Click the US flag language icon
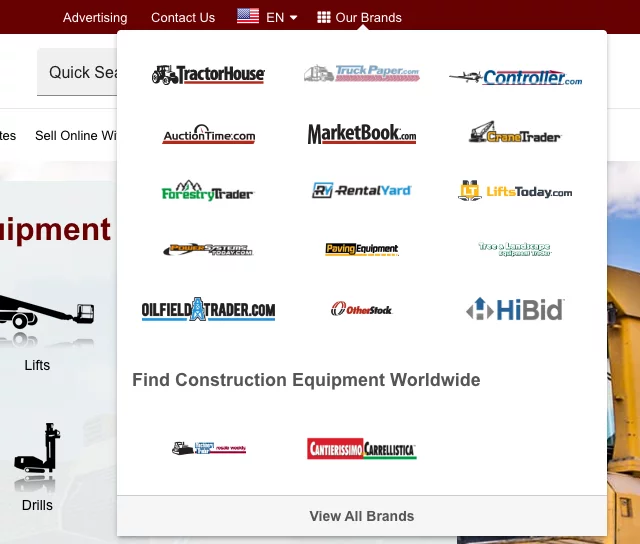This screenshot has width=640, height=544. coord(248,16)
